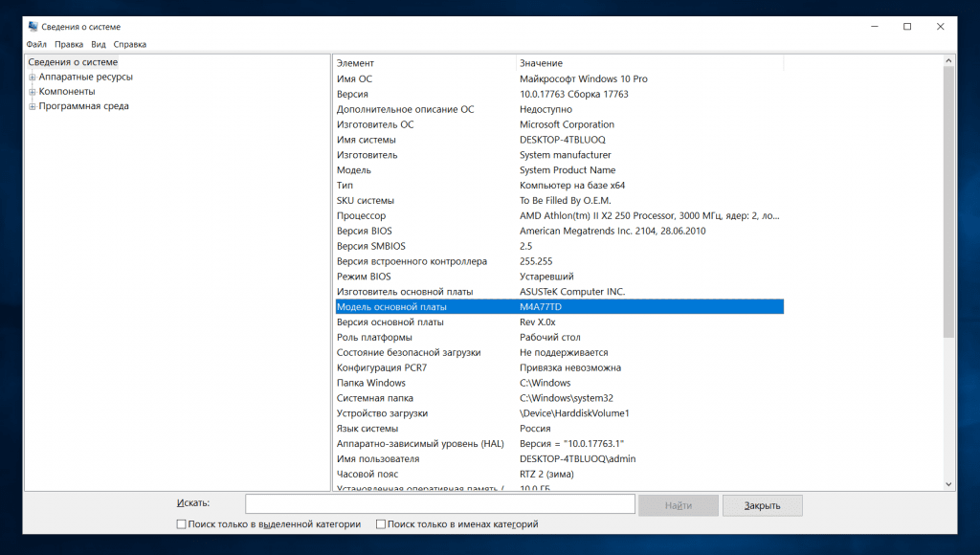Image resolution: width=980 pixels, height=555 pixels.
Task: Select the Версия основной платы row
Action: point(559,322)
